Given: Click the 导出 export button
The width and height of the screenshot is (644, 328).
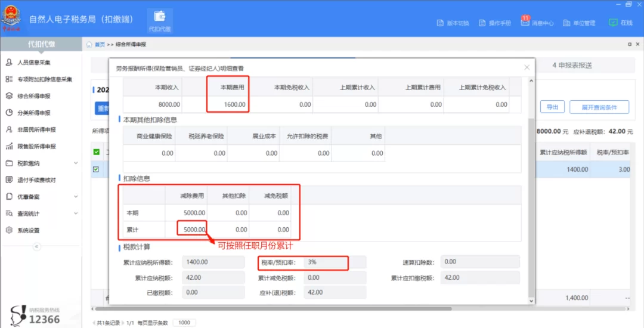Looking at the screenshot, I should pyautogui.click(x=552, y=107).
